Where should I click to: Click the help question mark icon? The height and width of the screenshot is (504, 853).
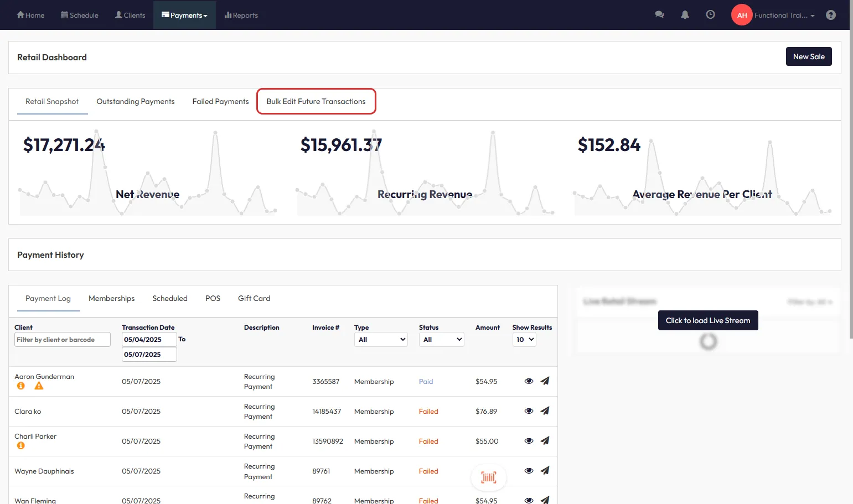coord(830,15)
